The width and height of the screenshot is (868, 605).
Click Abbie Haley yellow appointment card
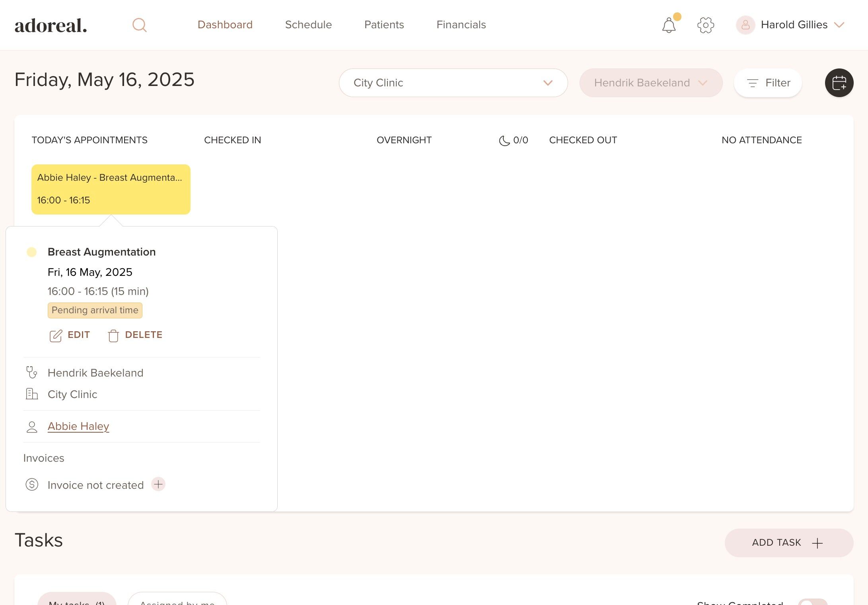point(111,189)
